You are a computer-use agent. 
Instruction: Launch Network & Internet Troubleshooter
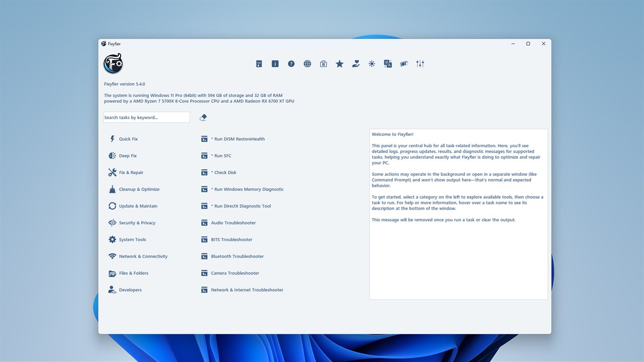point(242,290)
